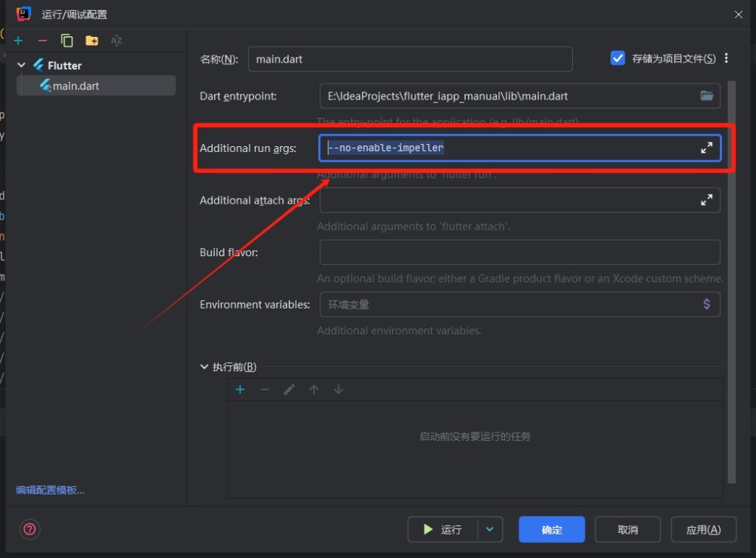The height and width of the screenshot is (558, 756).
Task: Confirm changes with the 确定 button
Action: pos(552,529)
